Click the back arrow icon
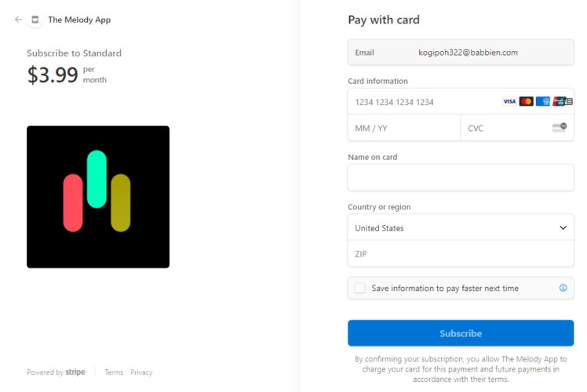 (x=18, y=20)
